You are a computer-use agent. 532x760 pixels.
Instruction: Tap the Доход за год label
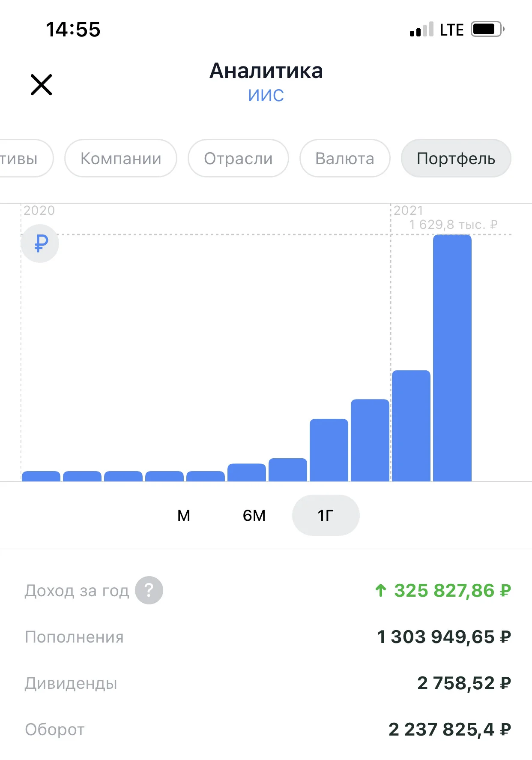point(77,591)
